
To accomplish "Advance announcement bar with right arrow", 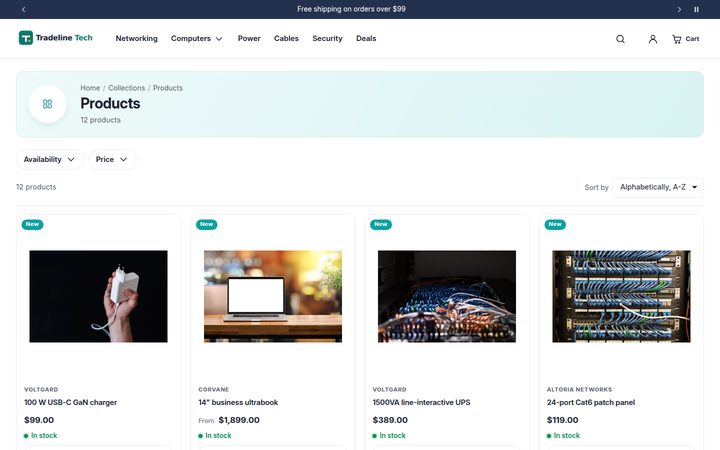I will 679,9.
